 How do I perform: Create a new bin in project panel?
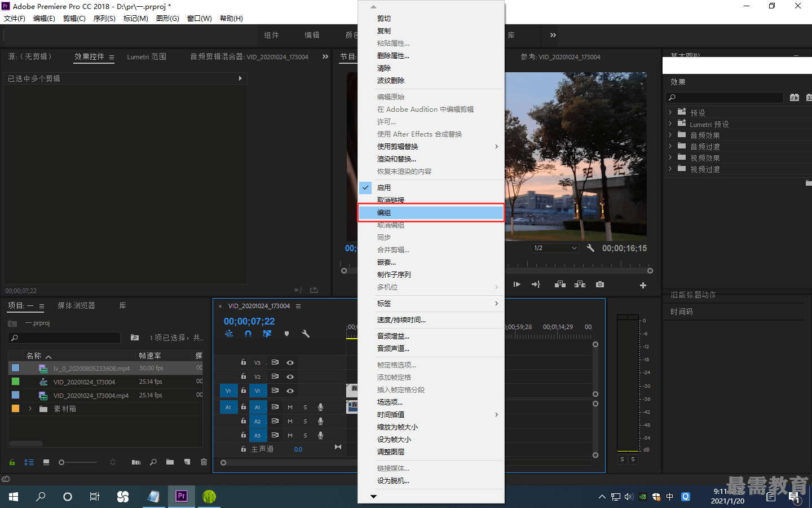pos(170,462)
